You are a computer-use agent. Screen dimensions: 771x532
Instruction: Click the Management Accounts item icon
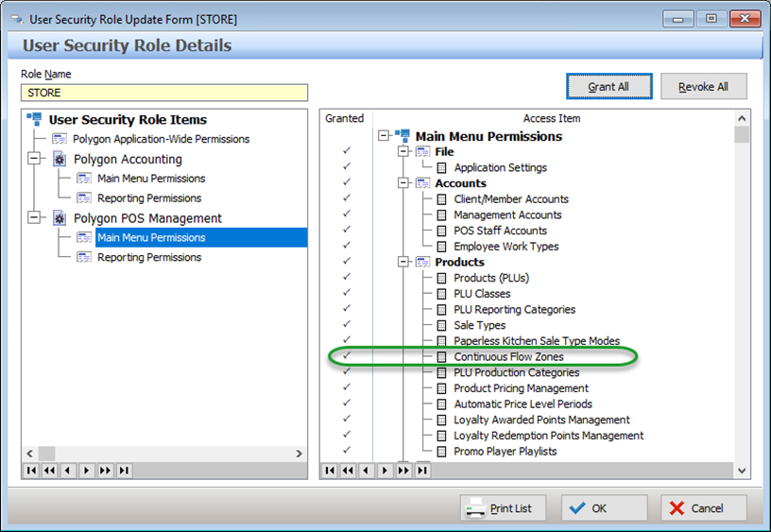[441, 215]
